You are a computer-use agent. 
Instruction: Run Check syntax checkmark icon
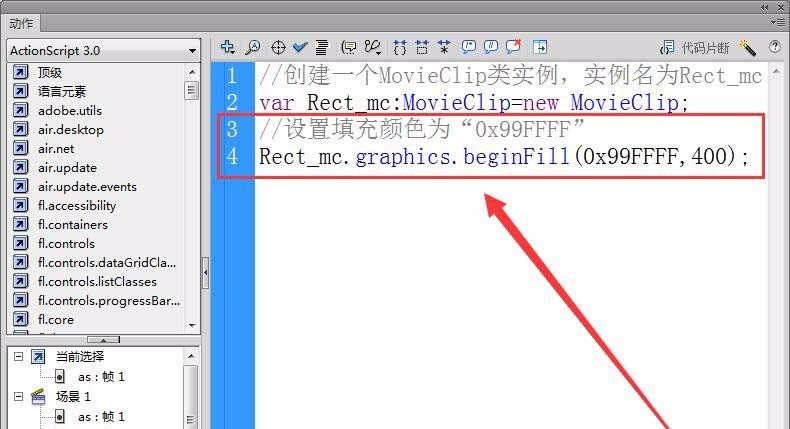click(x=300, y=47)
